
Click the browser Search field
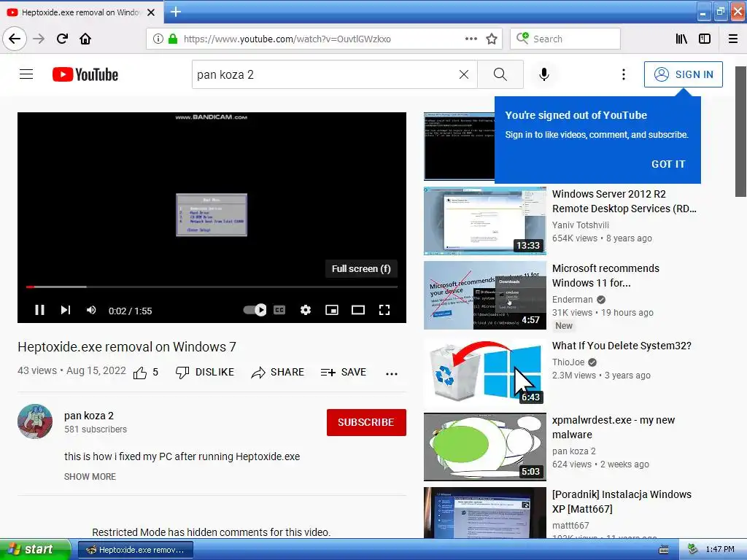[x=565, y=39]
